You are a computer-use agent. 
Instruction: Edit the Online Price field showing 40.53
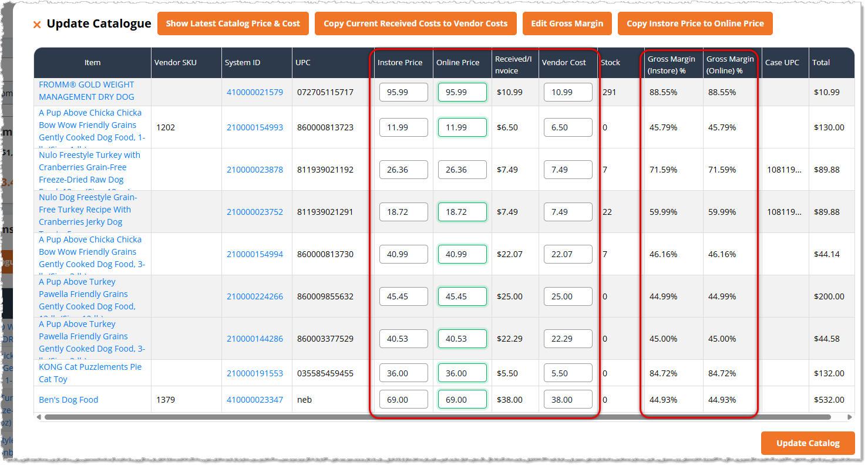pyautogui.click(x=462, y=339)
